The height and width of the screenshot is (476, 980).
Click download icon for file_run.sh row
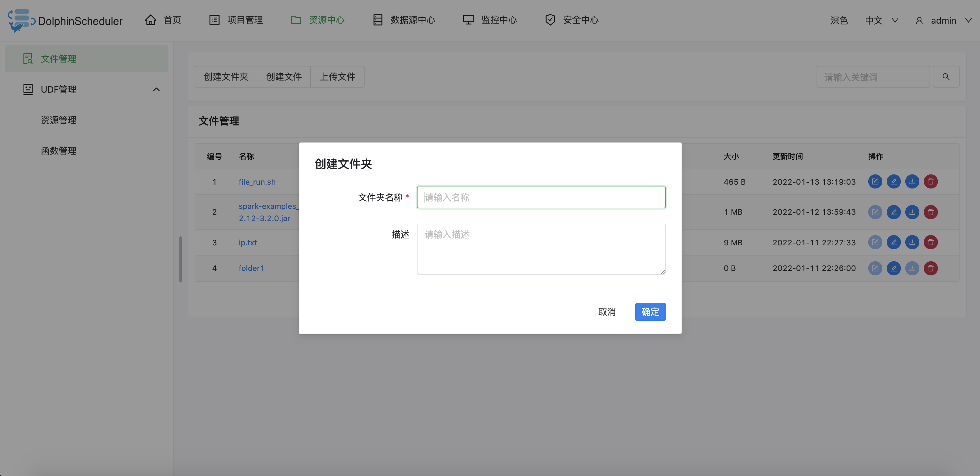912,182
